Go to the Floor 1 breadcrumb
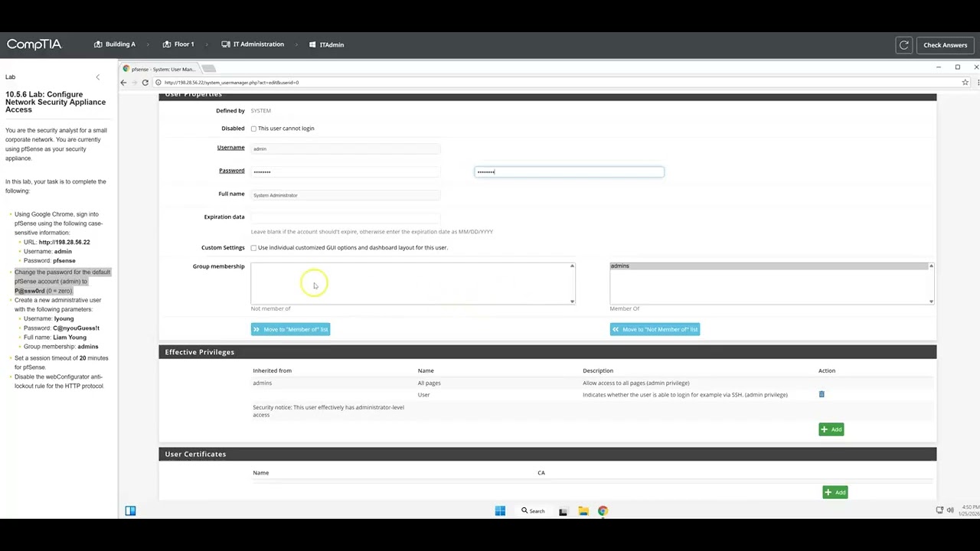Screen dimensions: 980x551 click(178, 44)
